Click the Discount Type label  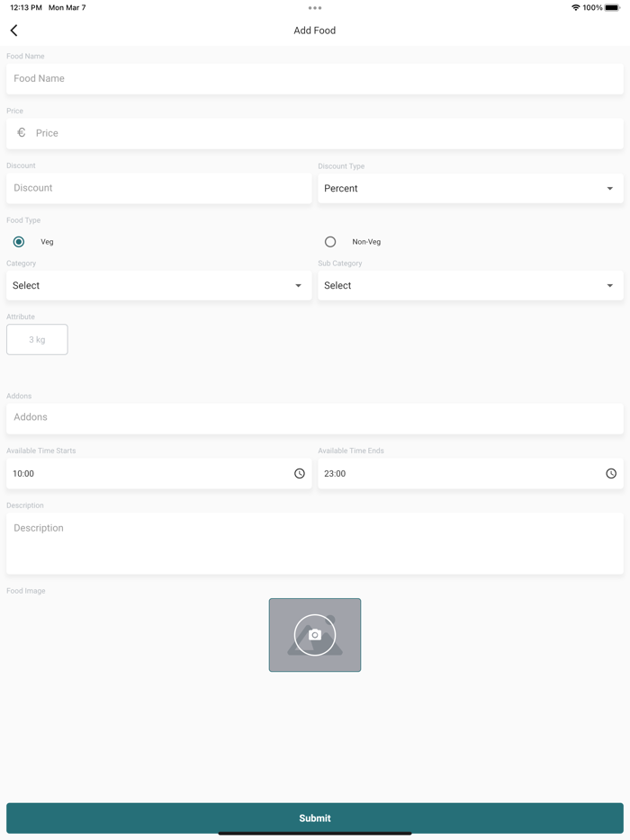point(341,166)
